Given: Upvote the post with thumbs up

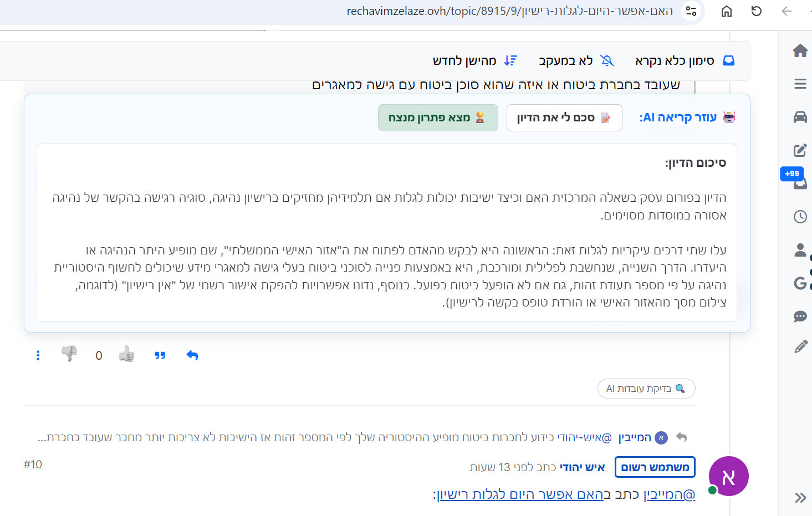Looking at the screenshot, I should 126,354.
